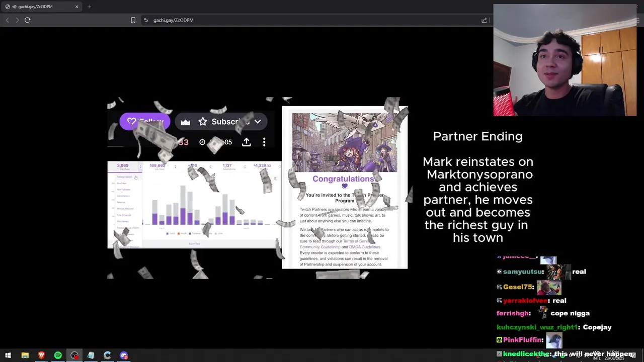
Task: Click chat username samyuutsu
Action: click(x=523, y=271)
